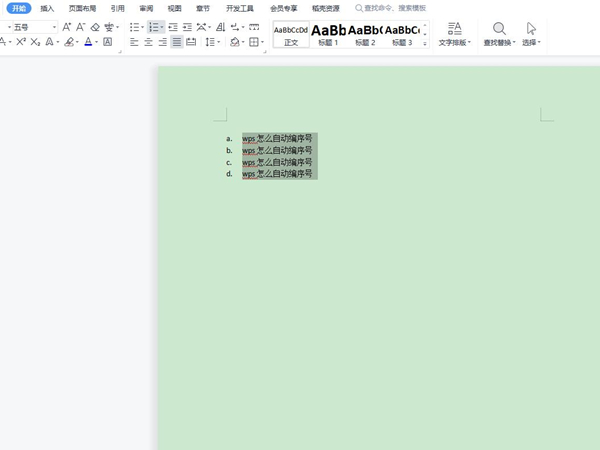Click list item b. text line
Image resolution: width=600 pixels, height=450 pixels.
277,150
